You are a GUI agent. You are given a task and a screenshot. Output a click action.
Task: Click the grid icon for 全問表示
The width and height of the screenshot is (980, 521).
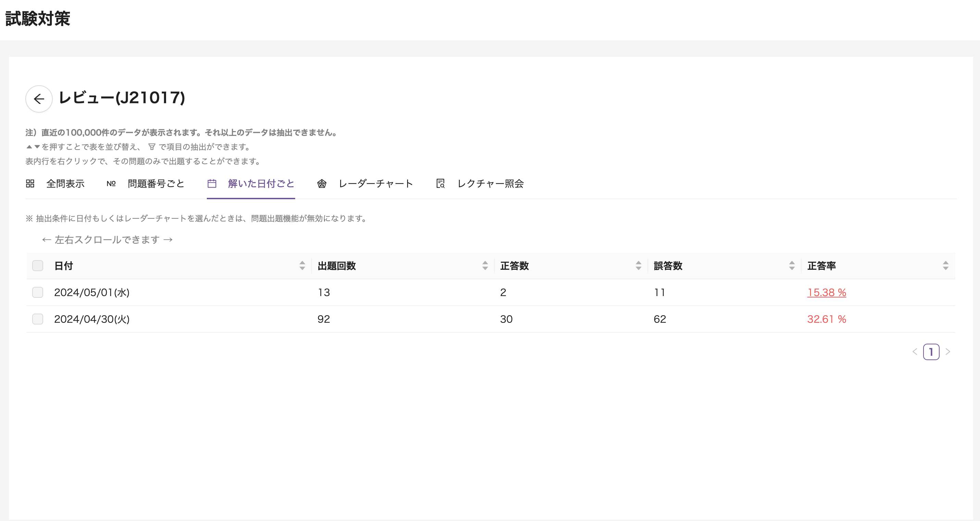[30, 184]
